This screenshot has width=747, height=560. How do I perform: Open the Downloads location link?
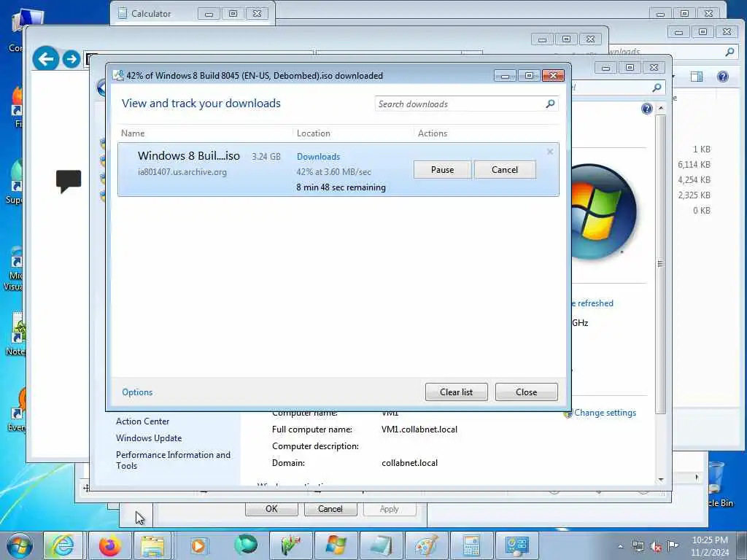point(318,157)
